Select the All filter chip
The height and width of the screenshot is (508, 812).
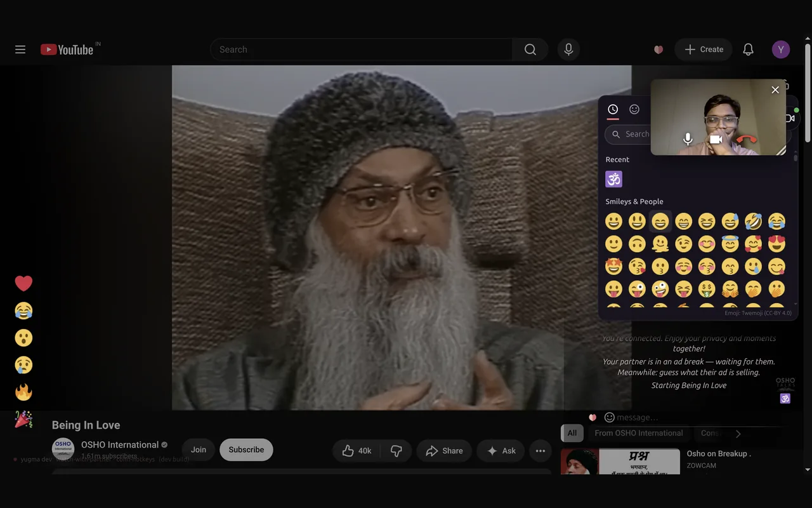pyautogui.click(x=572, y=433)
